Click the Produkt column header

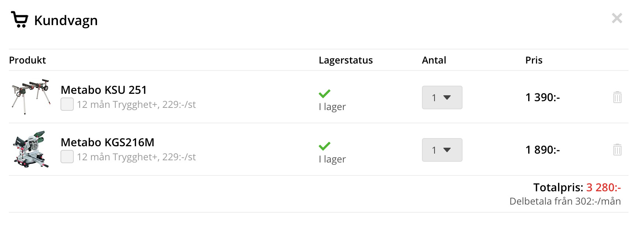pos(27,60)
